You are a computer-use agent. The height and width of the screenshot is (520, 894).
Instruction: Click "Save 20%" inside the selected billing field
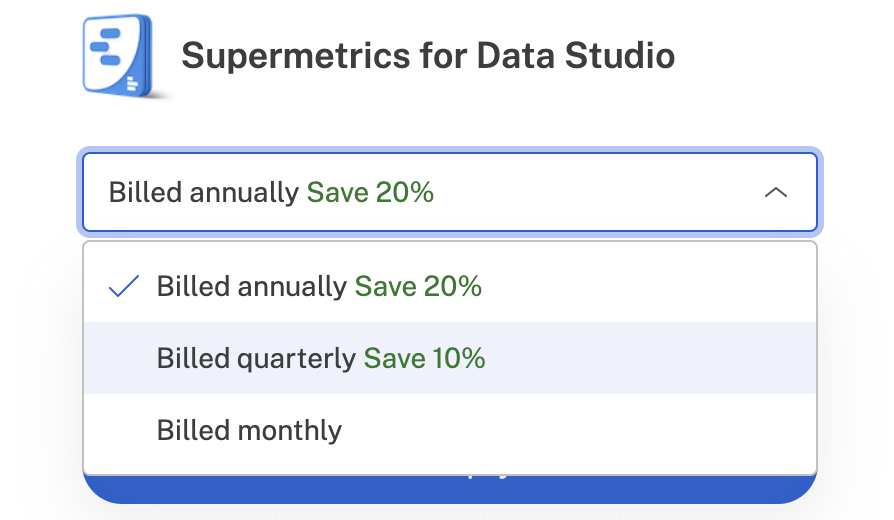click(x=370, y=192)
